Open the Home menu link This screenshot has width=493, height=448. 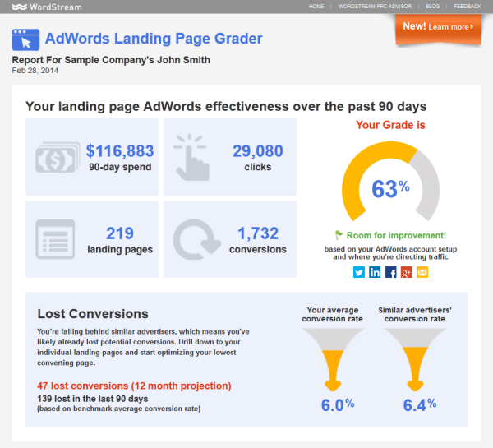pyautogui.click(x=316, y=7)
